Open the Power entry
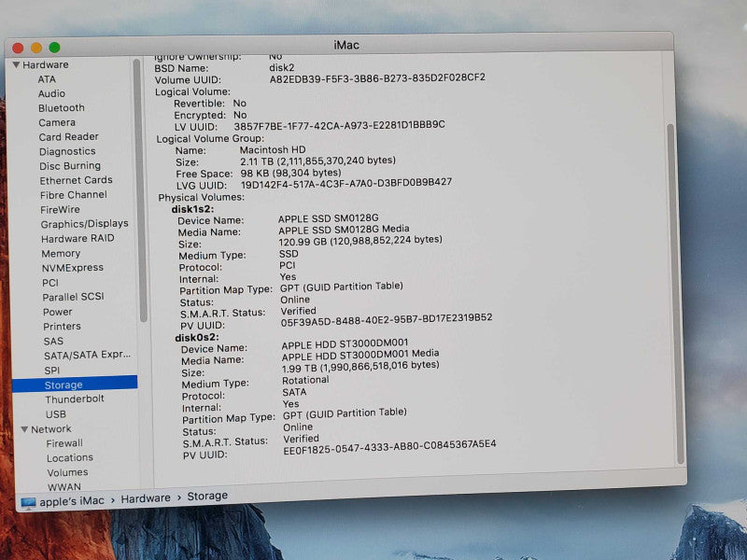The image size is (747, 560). coord(57,312)
